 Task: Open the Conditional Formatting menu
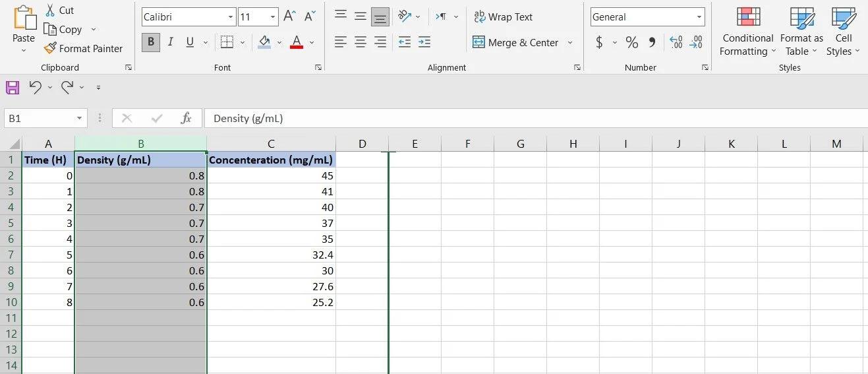(x=748, y=32)
